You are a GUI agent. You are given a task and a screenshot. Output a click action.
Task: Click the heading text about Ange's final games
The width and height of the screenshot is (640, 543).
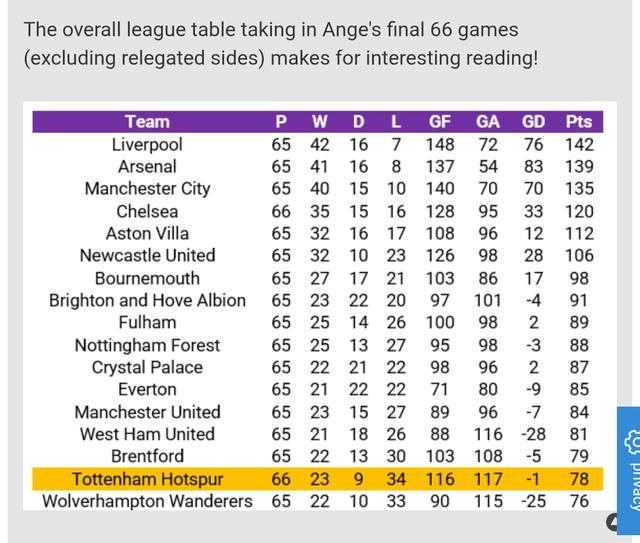(x=280, y=44)
